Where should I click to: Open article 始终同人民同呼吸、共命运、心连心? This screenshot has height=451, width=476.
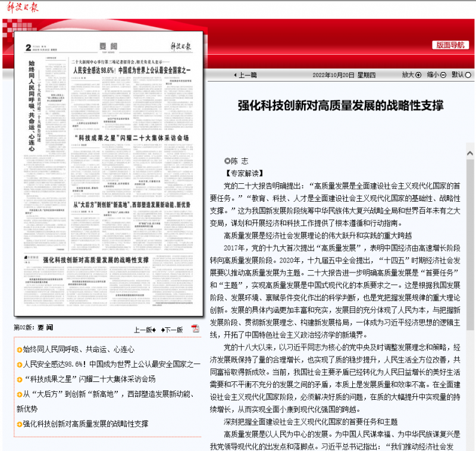(x=79, y=349)
